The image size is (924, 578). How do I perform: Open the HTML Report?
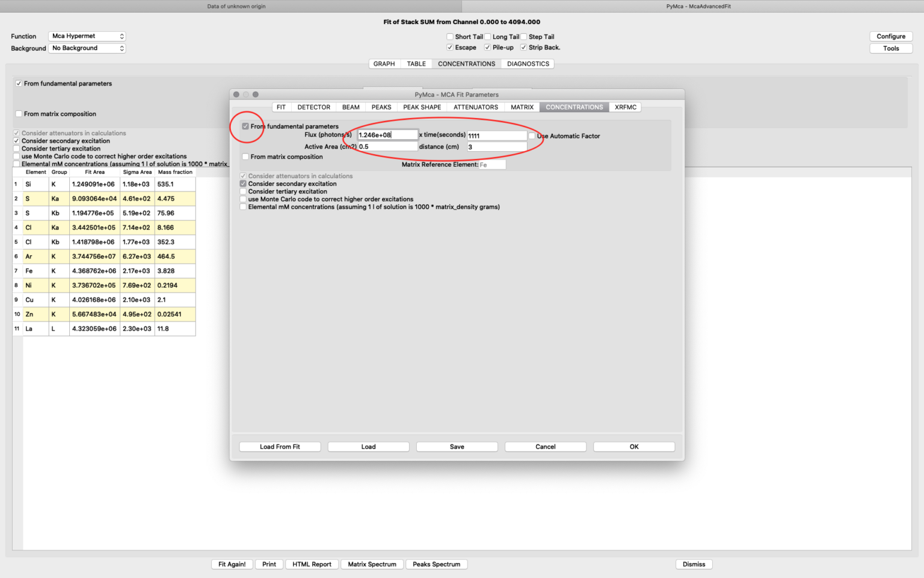point(312,564)
